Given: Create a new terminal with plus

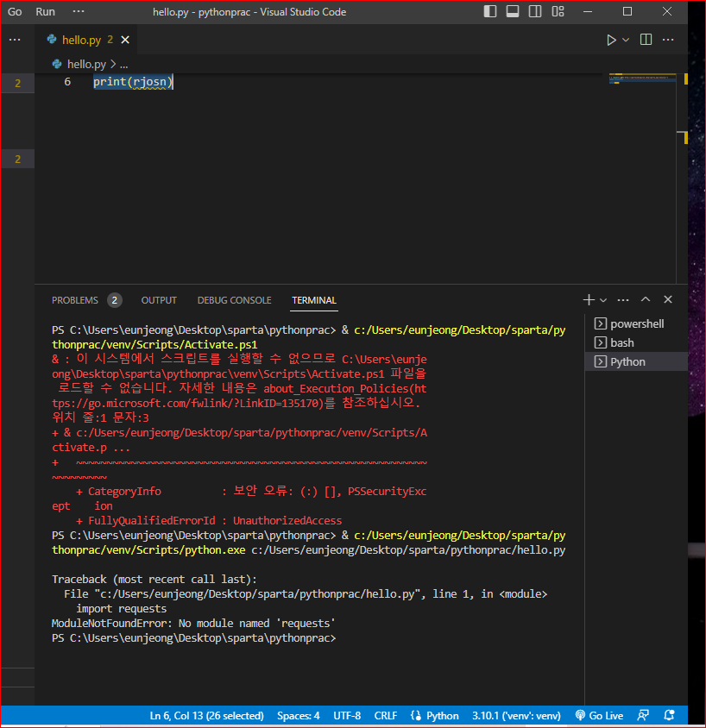Looking at the screenshot, I should (x=589, y=300).
